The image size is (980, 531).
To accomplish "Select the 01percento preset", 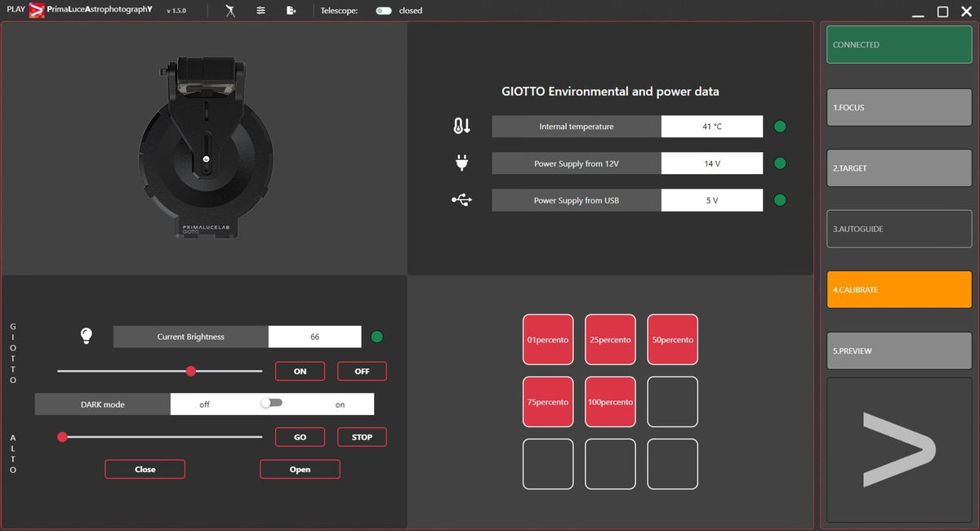I will pos(548,339).
